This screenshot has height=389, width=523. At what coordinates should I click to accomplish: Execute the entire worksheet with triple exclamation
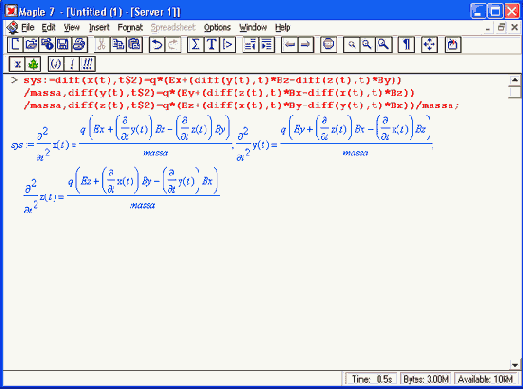(88, 64)
